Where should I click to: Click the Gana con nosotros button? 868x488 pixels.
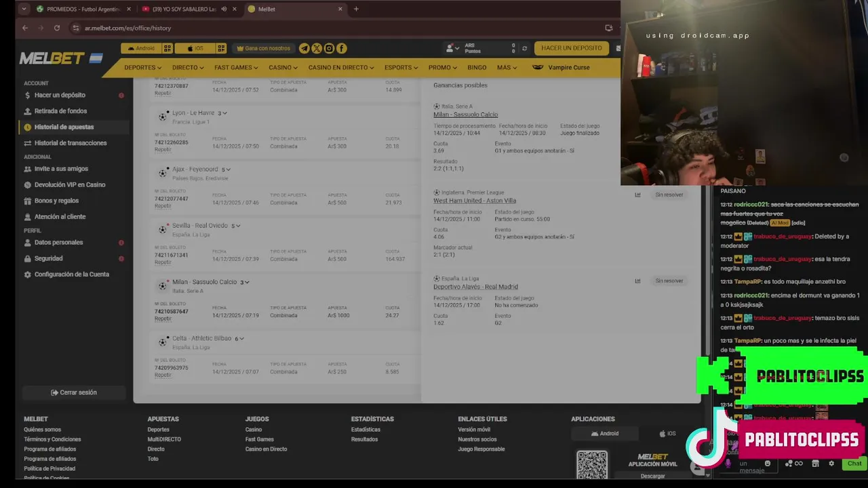[x=263, y=48]
